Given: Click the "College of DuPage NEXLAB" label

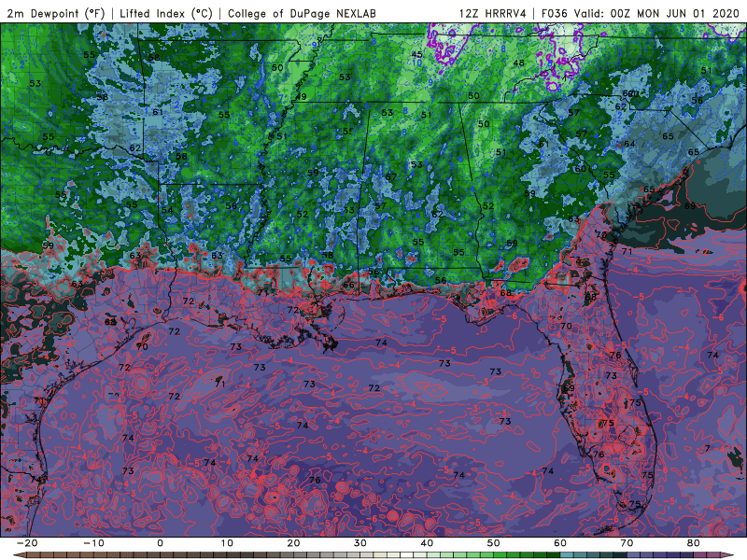Looking at the screenshot, I should coord(302,13).
